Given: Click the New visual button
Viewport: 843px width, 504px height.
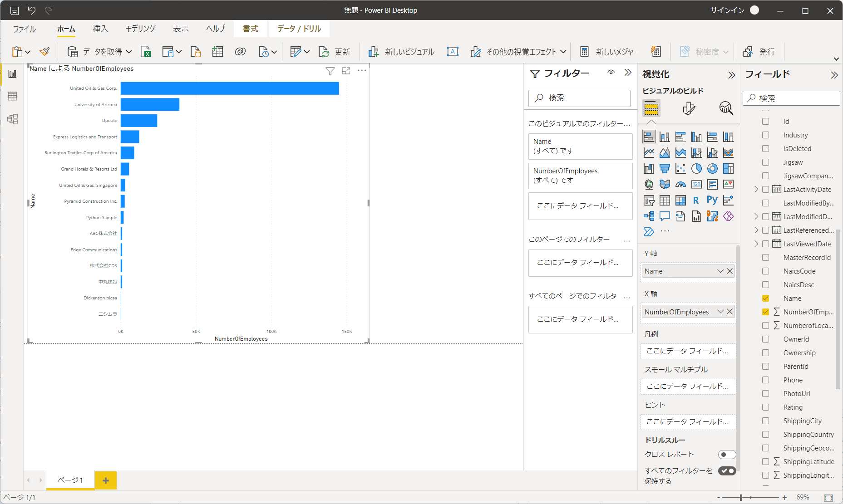Looking at the screenshot, I should (x=401, y=52).
